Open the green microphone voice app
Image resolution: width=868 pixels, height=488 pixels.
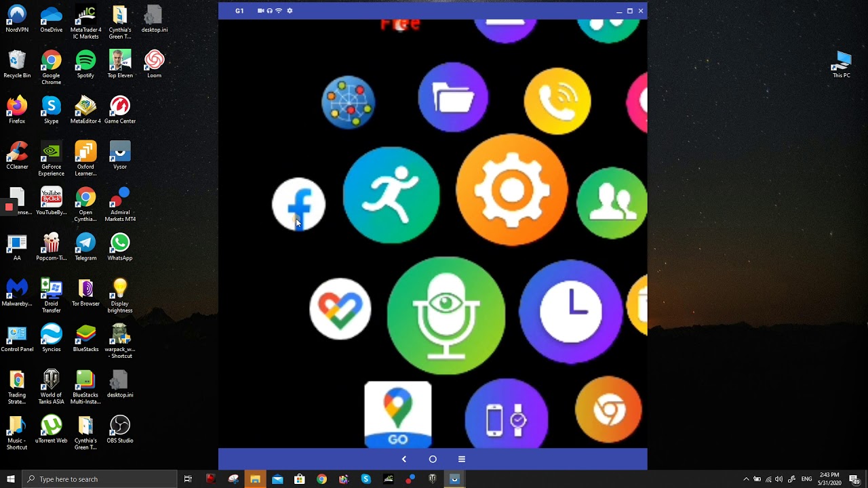(x=446, y=315)
